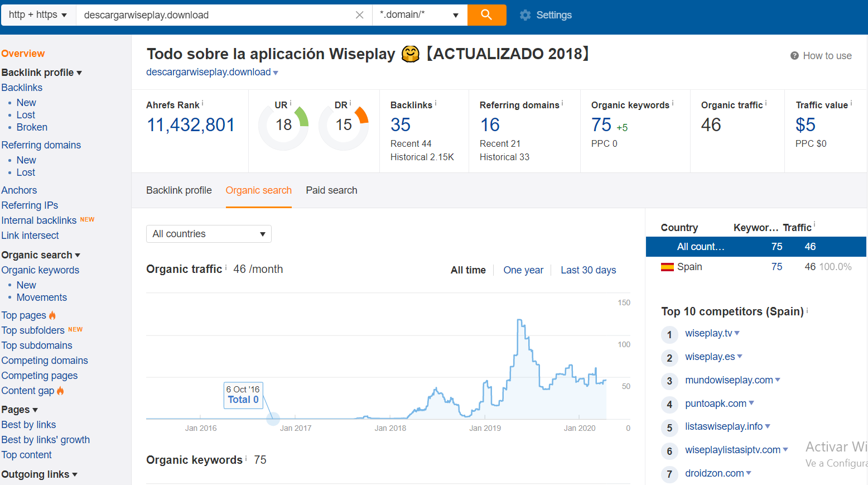Click the descargarwiseplay.download page URL link
Image resolution: width=868 pixels, height=485 pixels.
pyautogui.click(x=208, y=72)
